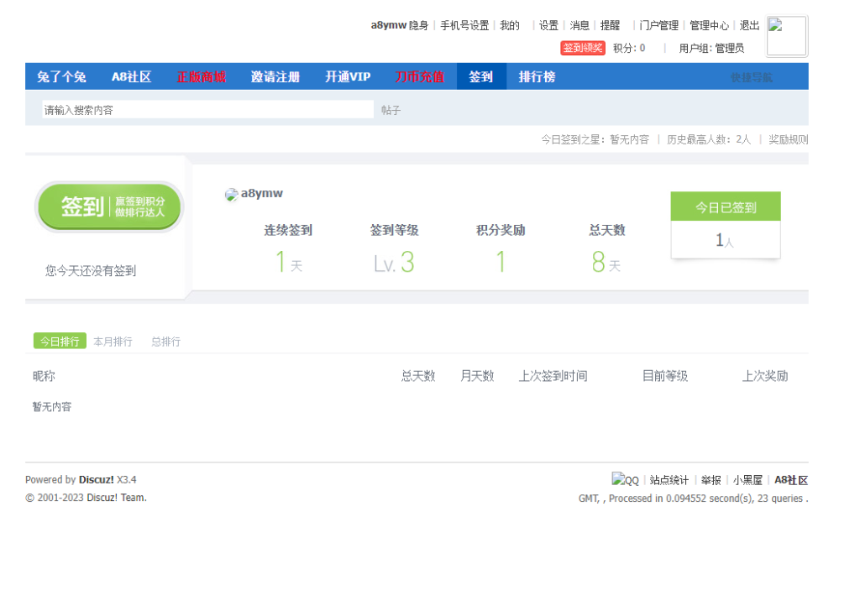Viewport: 860px width, 616px height.
Task: Click 积分: 0 points link
Action: (x=629, y=48)
